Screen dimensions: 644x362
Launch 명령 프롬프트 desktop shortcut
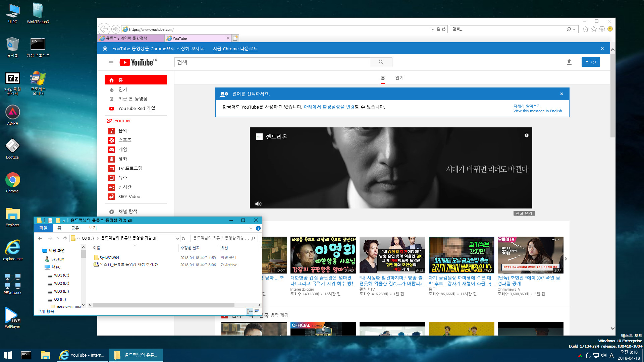pos(38,47)
